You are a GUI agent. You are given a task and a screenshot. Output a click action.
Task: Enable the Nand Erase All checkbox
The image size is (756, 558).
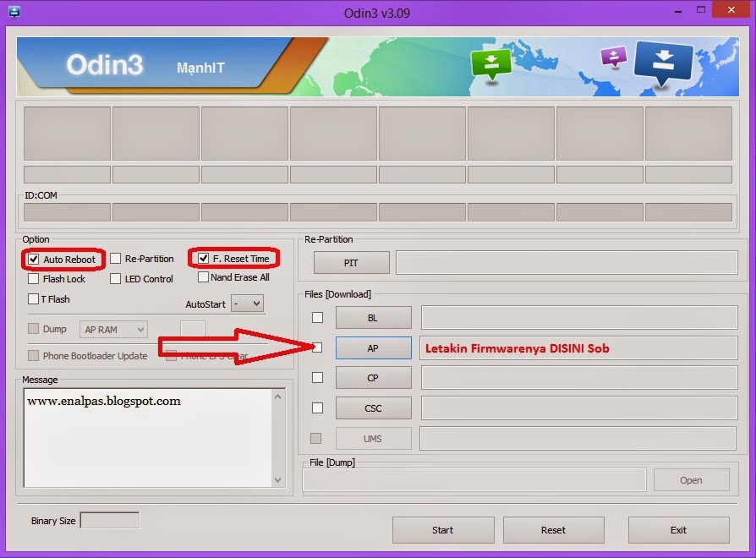point(203,277)
